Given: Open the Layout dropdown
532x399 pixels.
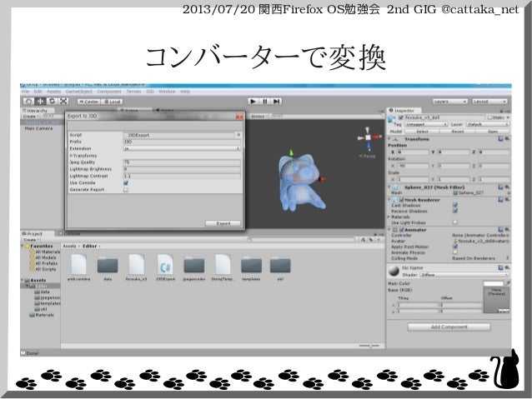Looking at the screenshot, I should 490,102.
